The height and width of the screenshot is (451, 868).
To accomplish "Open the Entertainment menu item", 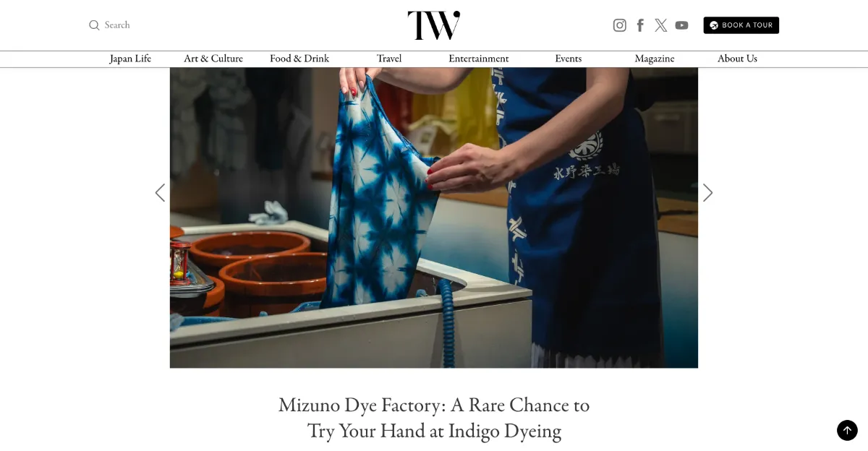I will tap(479, 59).
